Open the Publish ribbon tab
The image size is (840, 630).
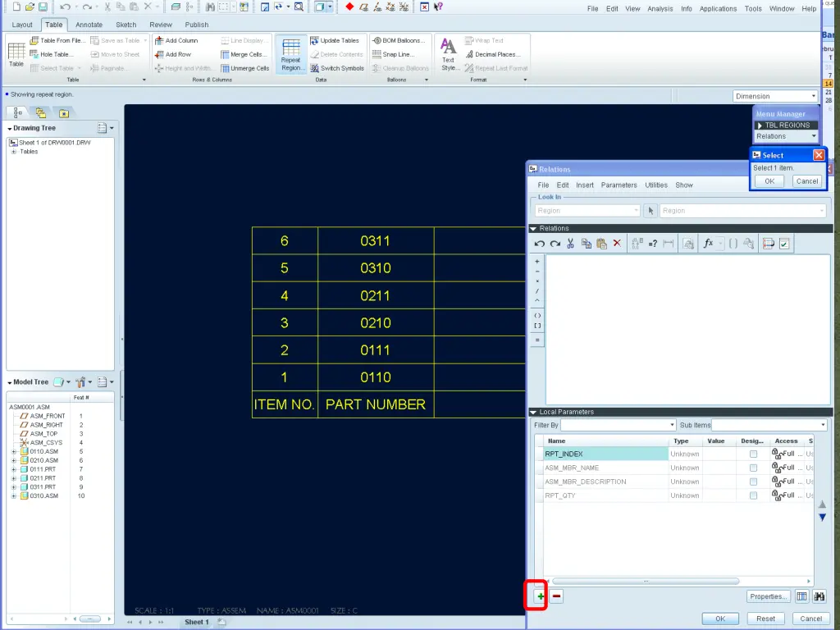197,25
